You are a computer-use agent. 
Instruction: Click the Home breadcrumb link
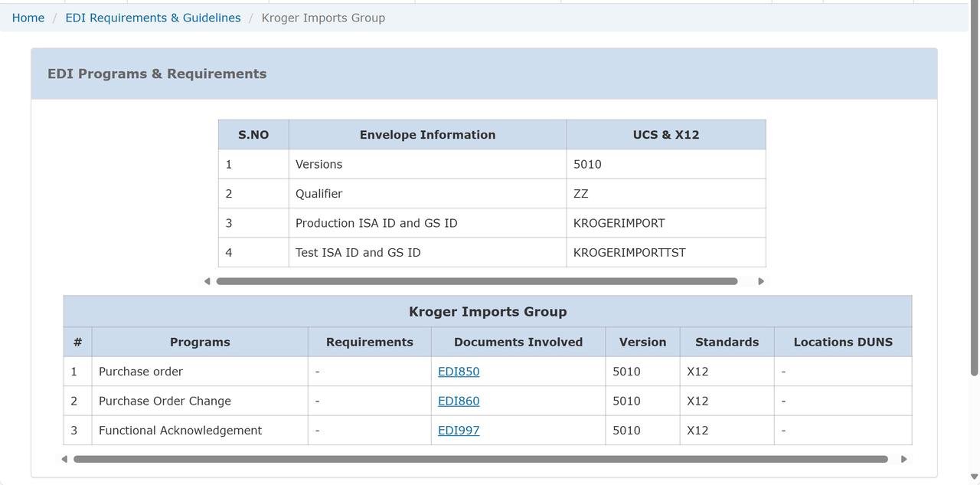tap(28, 18)
